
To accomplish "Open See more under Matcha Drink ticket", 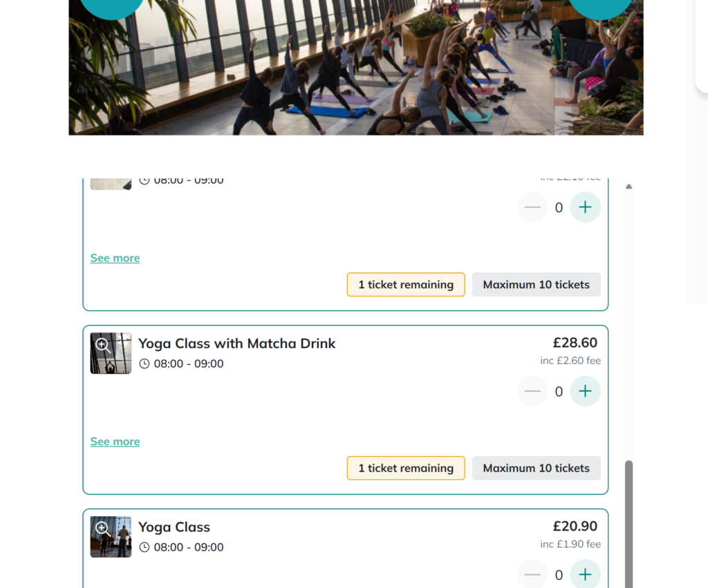I will tap(115, 442).
